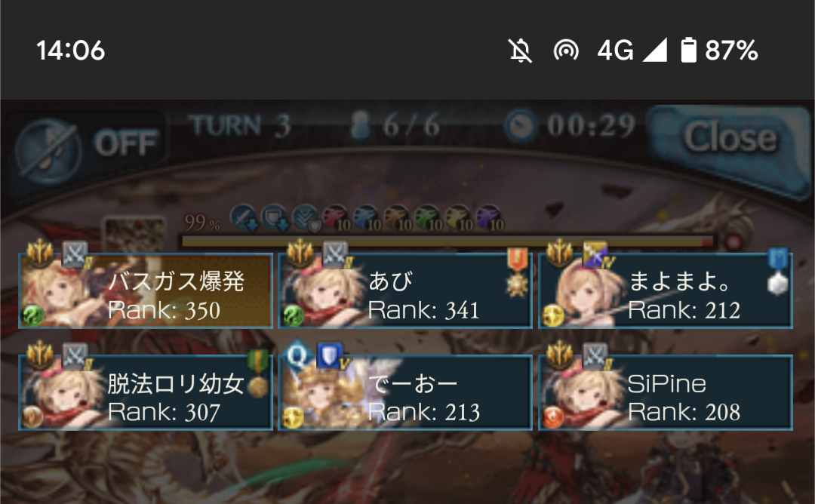Tap the boss HP gauge bar

point(447,241)
